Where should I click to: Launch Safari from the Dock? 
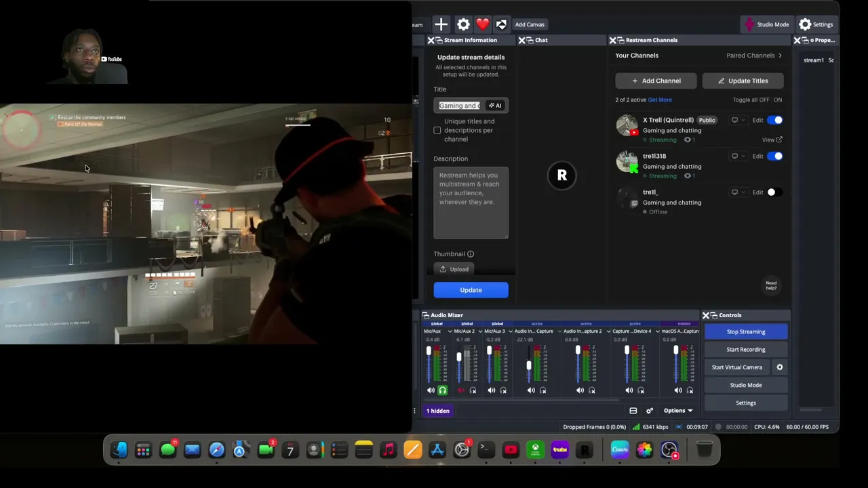[217, 449]
